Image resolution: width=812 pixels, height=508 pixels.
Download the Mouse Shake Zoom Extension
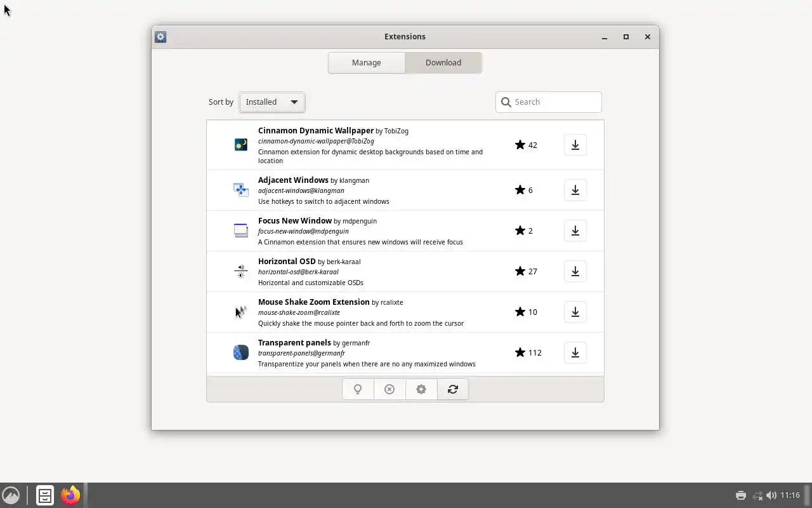click(575, 312)
